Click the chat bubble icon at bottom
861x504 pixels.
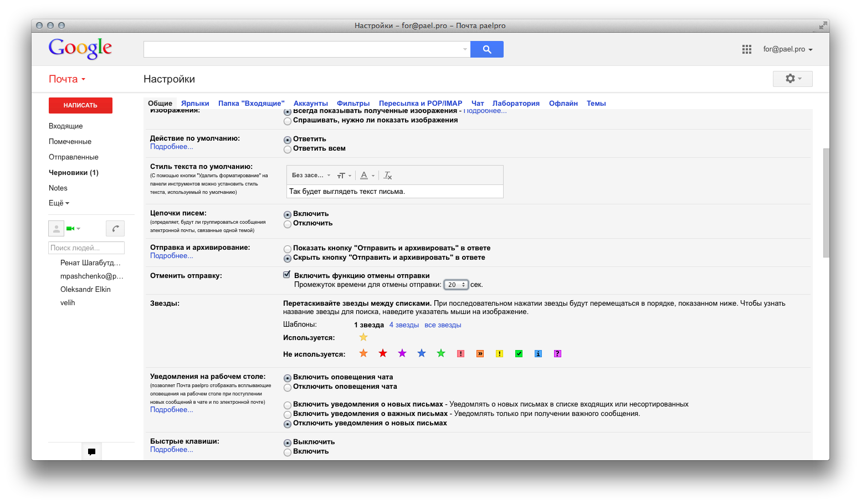[x=91, y=452]
